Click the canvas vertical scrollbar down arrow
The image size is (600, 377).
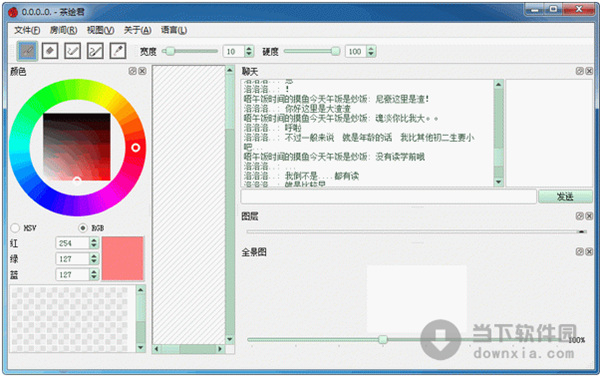point(230,339)
